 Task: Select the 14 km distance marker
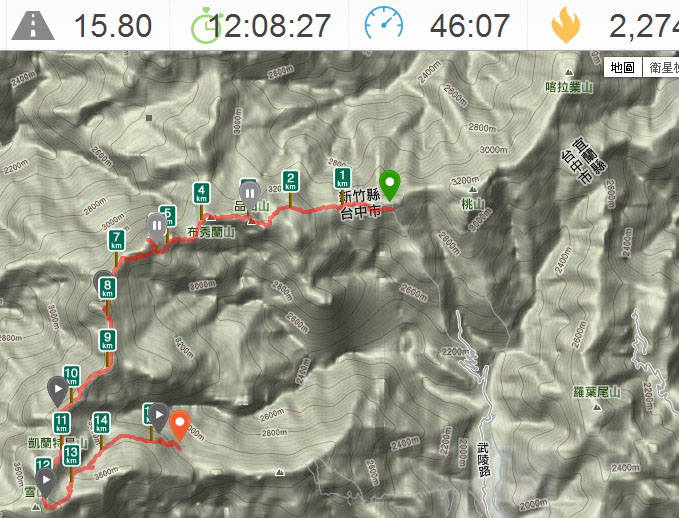[x=101, y=423]
